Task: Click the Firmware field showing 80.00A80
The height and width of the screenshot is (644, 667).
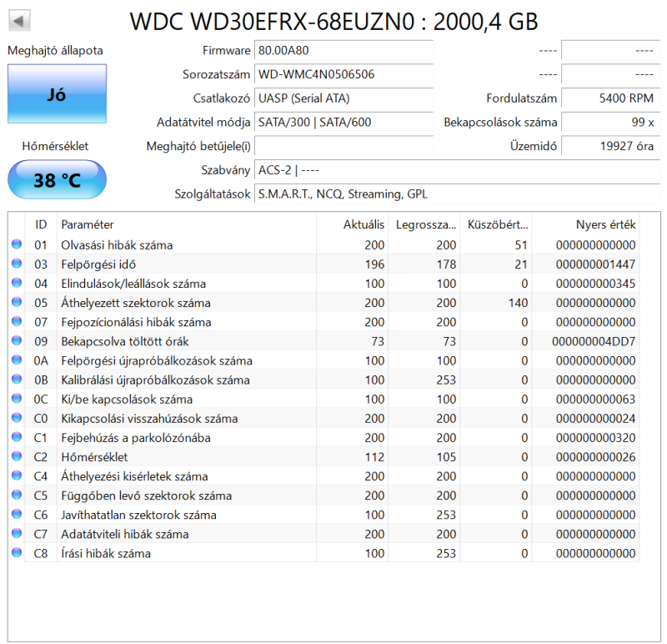Action: tap(344, 50)
